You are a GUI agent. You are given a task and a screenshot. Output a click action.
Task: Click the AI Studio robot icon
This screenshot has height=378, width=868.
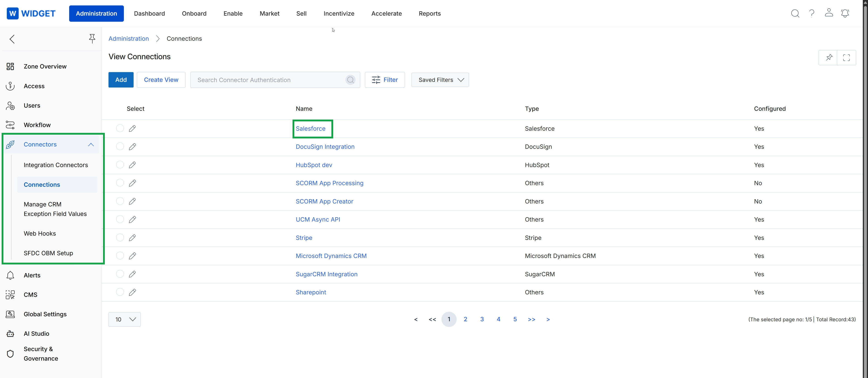10,333
